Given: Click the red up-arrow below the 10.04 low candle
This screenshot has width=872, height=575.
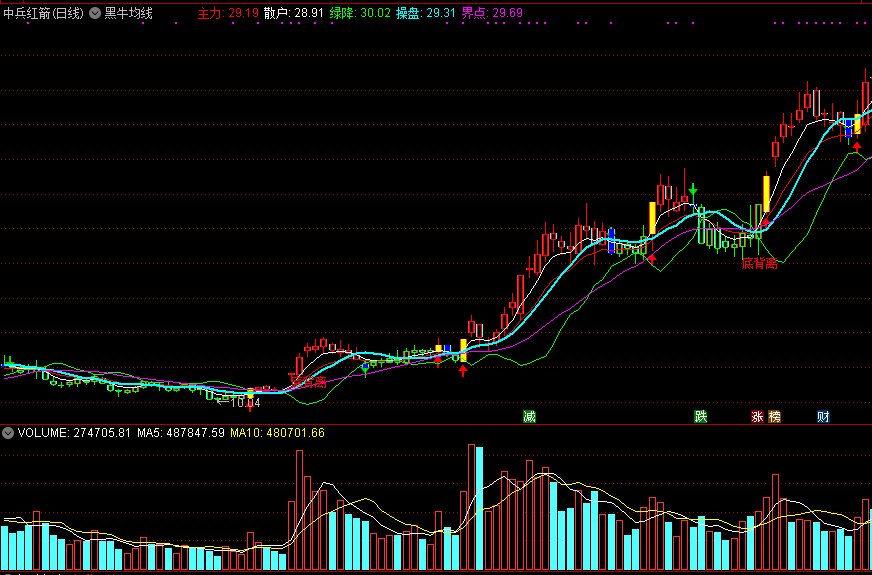Looking at the screenshot, I should pyautogui.click(x=250, y=405).
